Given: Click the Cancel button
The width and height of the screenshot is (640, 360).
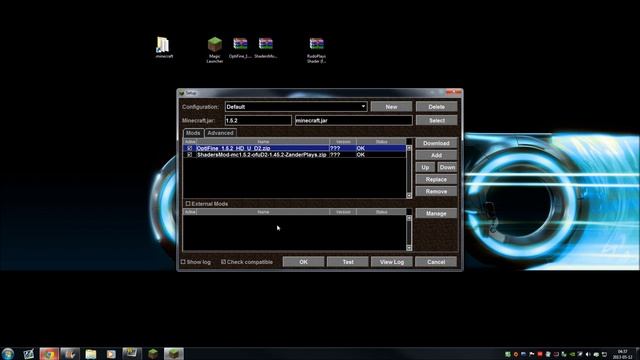Looking at the screenshot, I should pyautogui.click(x=436, y=262).
